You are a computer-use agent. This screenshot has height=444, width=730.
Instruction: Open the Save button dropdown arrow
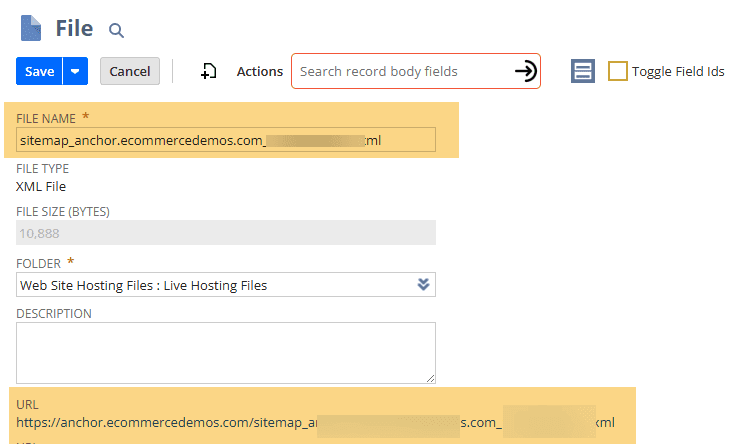point(75,71)
